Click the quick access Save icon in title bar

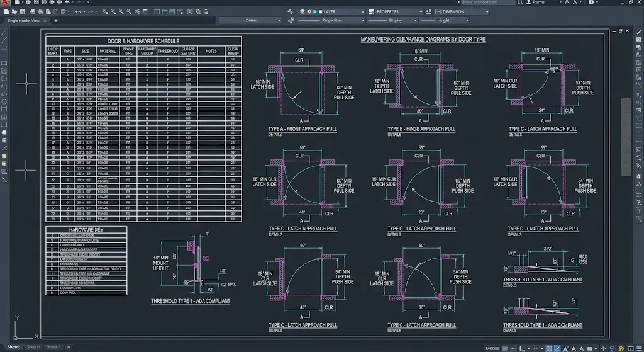click(36, 2)
